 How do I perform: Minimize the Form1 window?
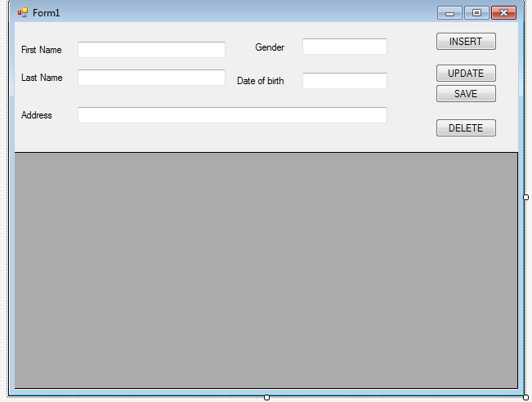point(449,13)
